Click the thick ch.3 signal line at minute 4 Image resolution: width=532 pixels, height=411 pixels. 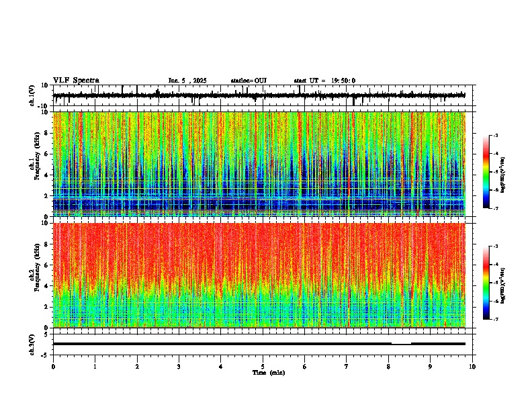[x=221, y=344]
